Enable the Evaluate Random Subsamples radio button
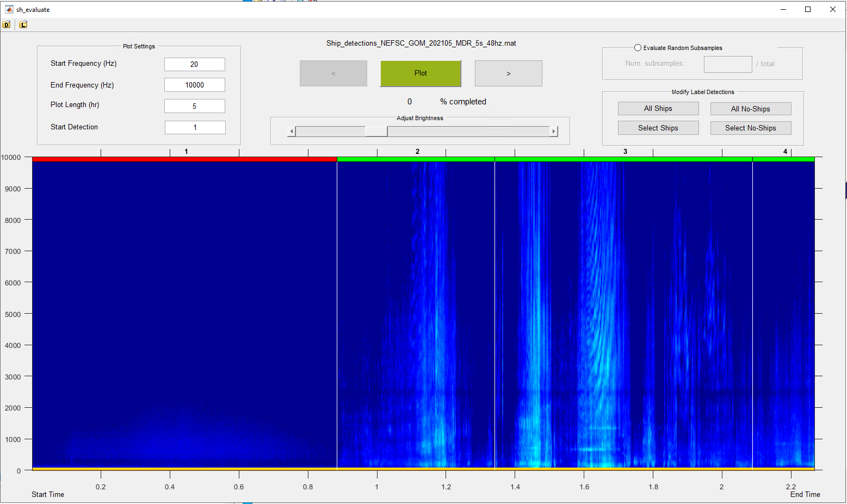The width and height of the screenshot is (847, 504). pyautogui.click(x=638, y=48)
